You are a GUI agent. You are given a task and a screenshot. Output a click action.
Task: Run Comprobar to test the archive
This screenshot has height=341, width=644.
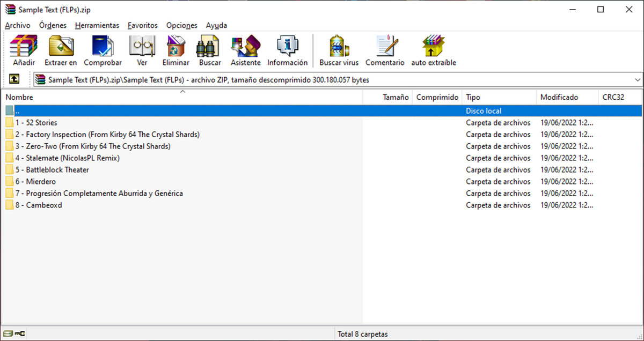coord(103,50)
